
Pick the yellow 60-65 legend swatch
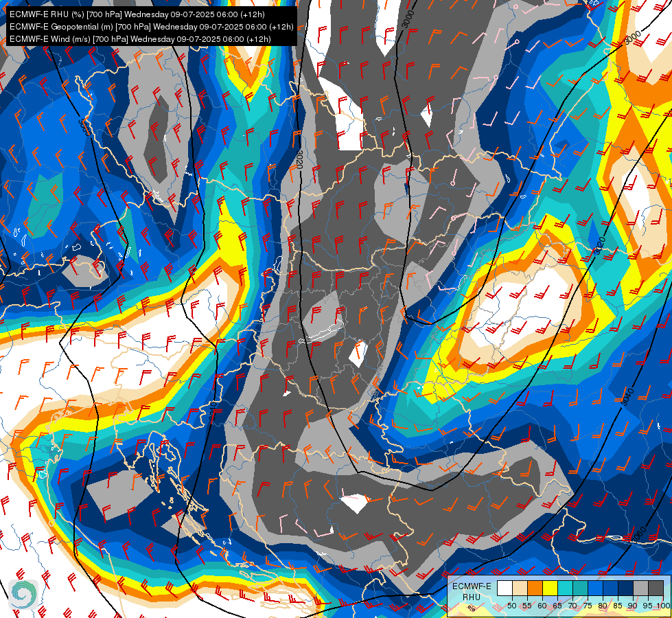point(550,588)
